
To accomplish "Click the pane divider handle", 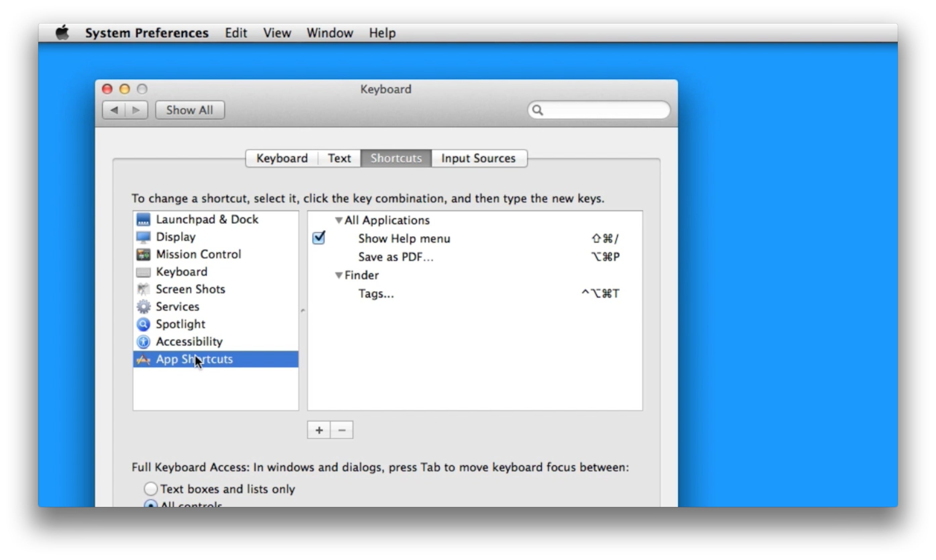I will [302, 311].
